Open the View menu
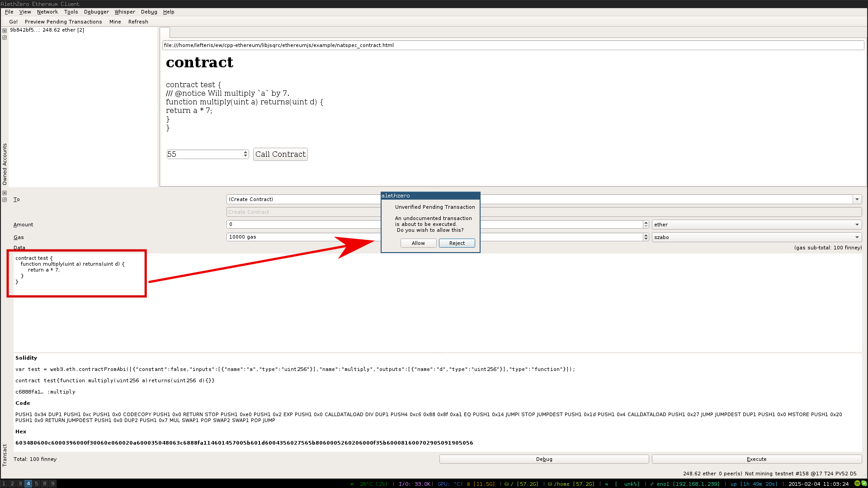The height and width of the screenshot is (488, 868). (x=25, y=12)
